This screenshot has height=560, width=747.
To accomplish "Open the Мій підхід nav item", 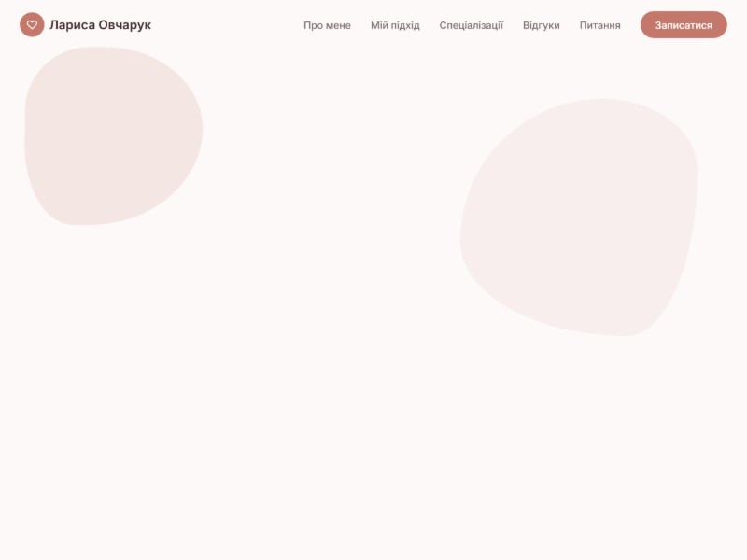I will tap(395, 25).
